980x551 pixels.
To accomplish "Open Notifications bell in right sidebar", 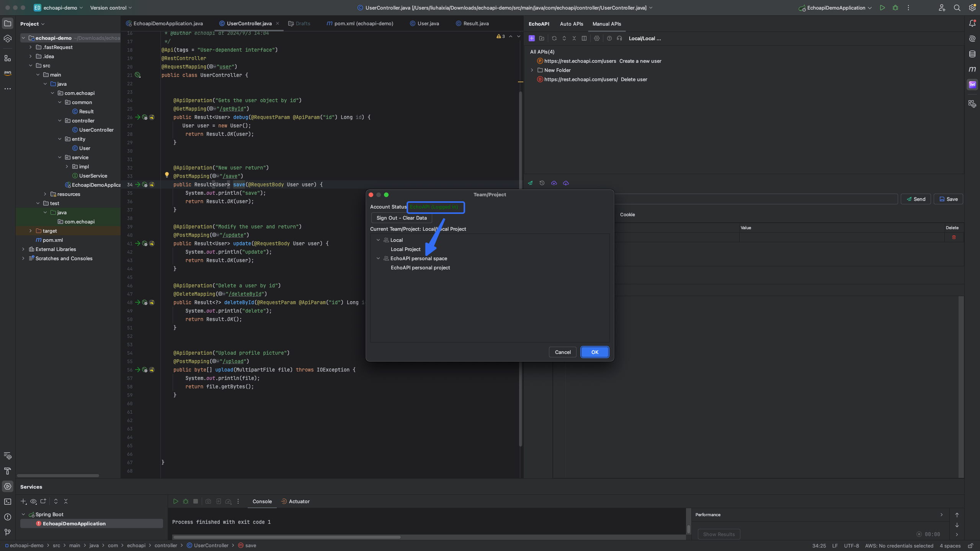I will click(972, 24).
